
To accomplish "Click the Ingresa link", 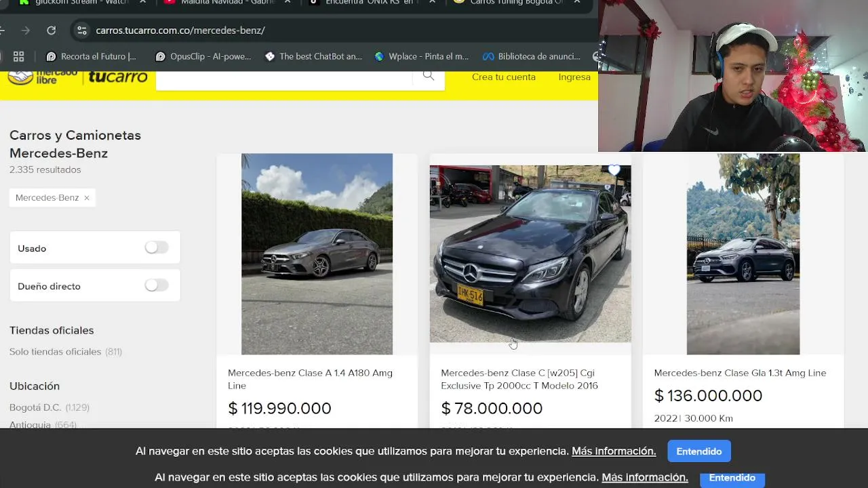I will 574,77.
